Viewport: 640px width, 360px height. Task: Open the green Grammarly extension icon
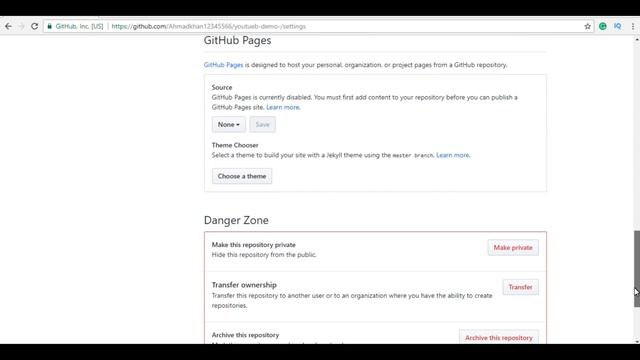(x=602, y=26)
